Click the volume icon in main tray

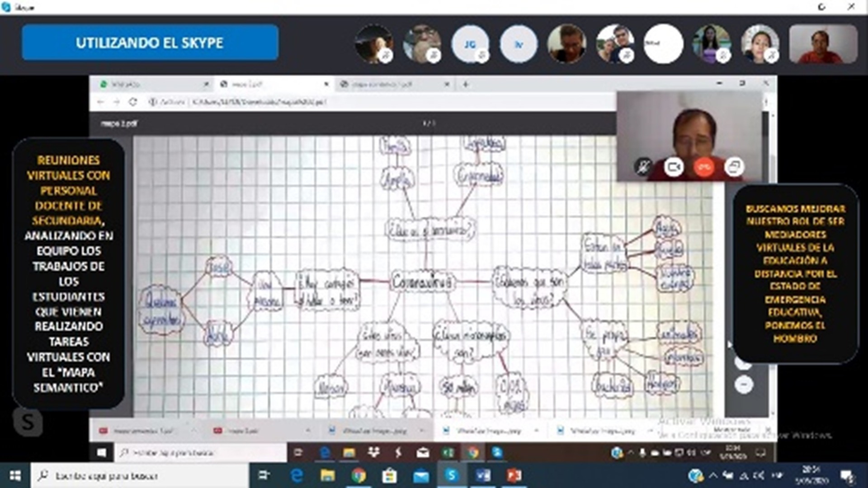759,475
